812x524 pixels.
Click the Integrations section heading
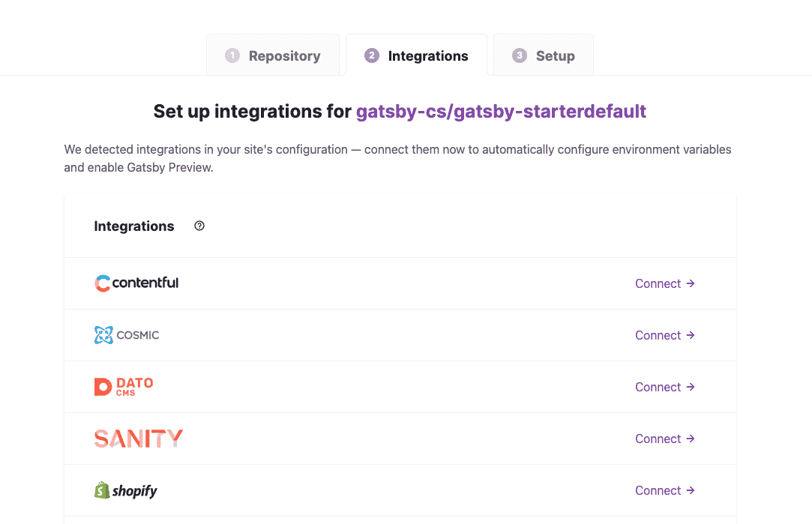[x=134, y=226]
